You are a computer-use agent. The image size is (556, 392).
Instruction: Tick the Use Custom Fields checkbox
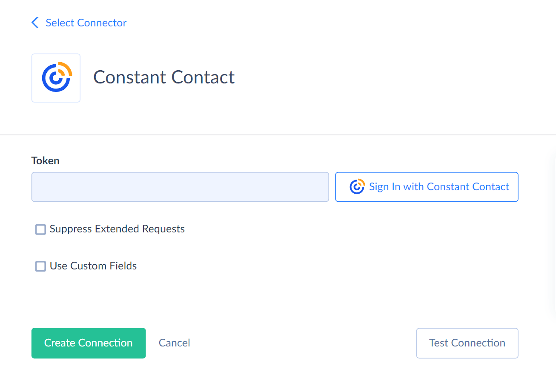pyautogui.click(x=40, y=266)
